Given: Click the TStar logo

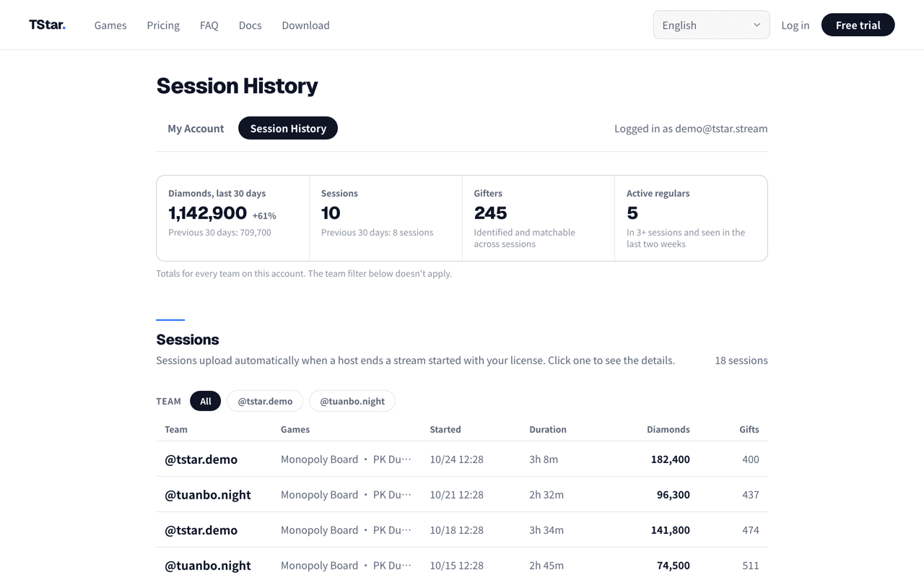Looking at the screenshot, I should pos(47,25).
